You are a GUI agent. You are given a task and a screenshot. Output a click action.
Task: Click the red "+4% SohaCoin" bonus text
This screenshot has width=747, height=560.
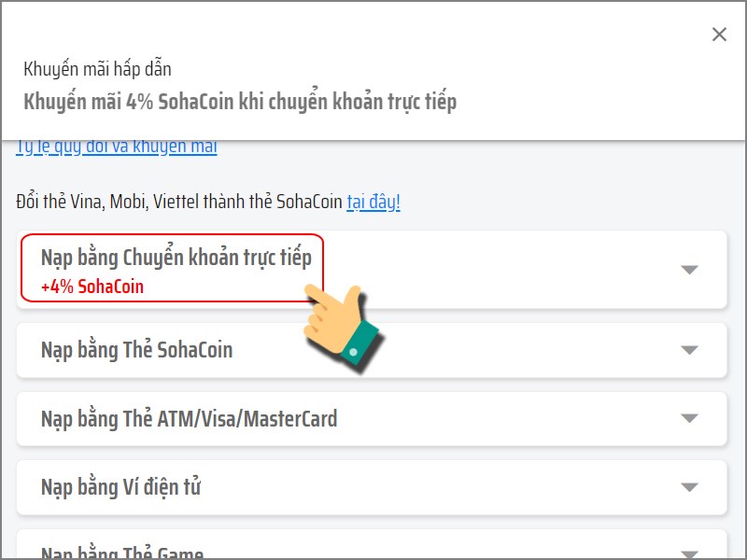[x=92, y=287]
